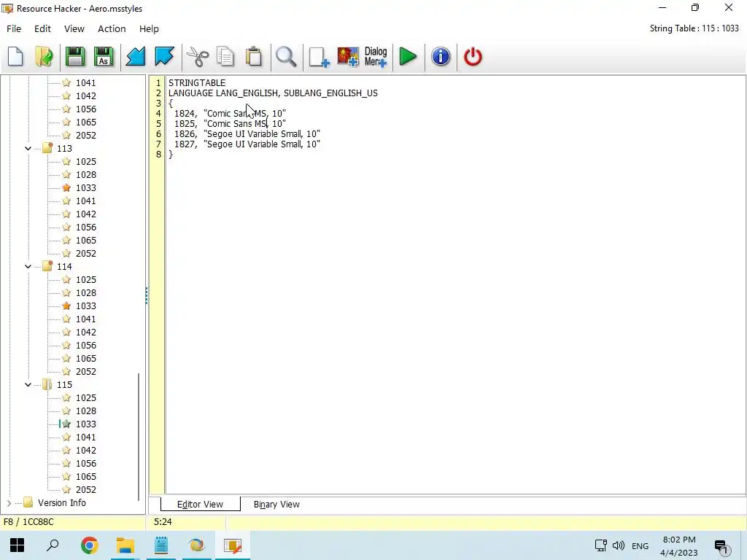Select the 114 folder in tree

[x=64, y=267]
